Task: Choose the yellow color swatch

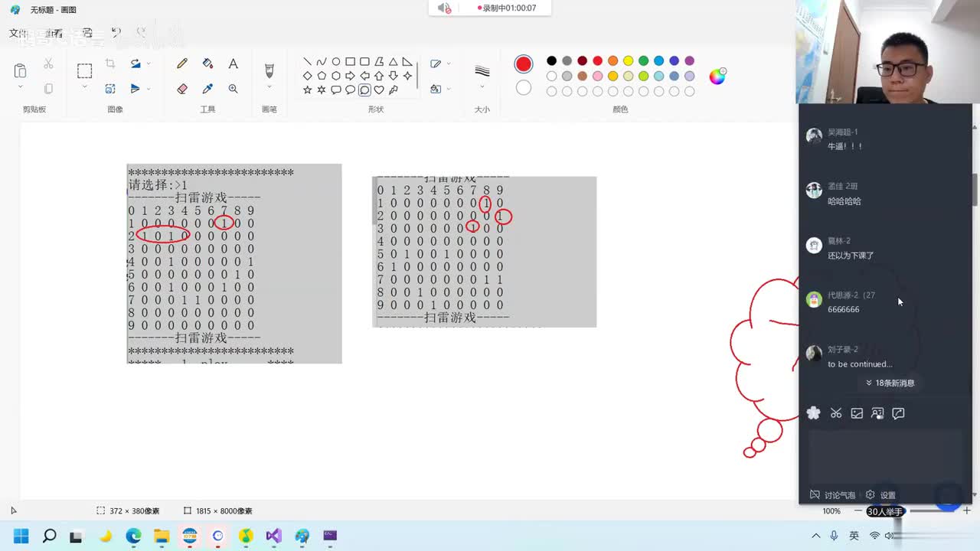Action: point(628,60)
